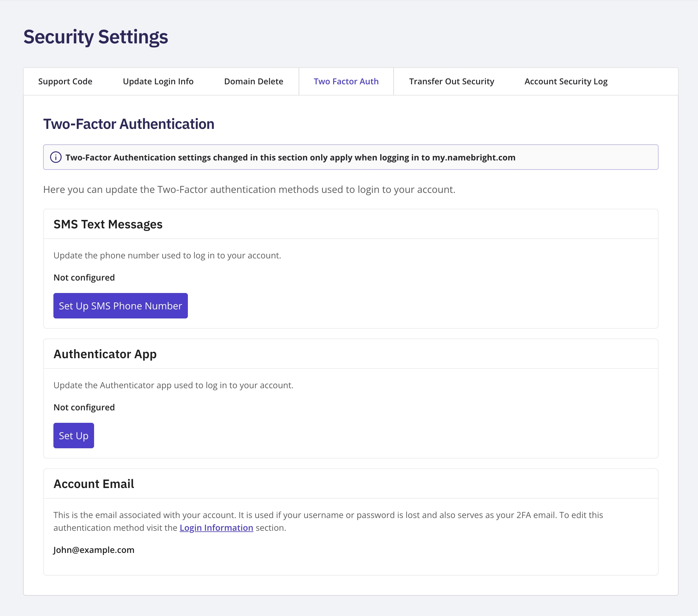The image size is (698, 616).
Task: Open the Support Code tab
Action: [65, 82]
